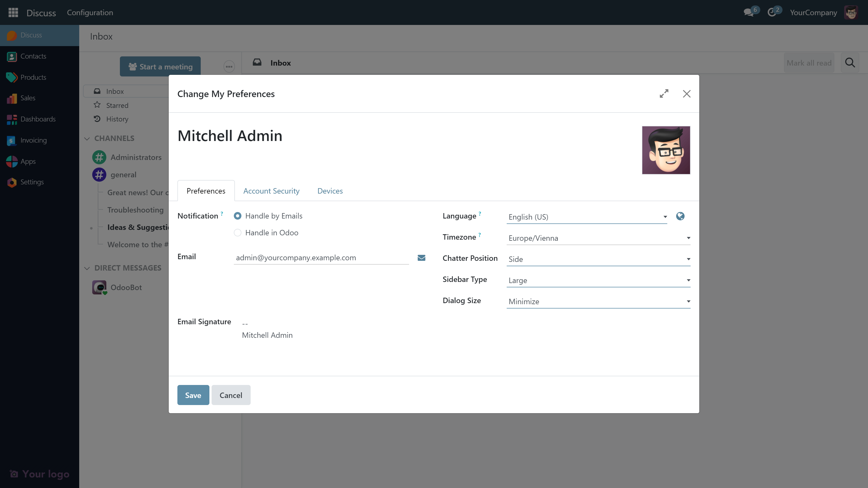
Task: Open the apps grid menu icon
Action: 13,12
